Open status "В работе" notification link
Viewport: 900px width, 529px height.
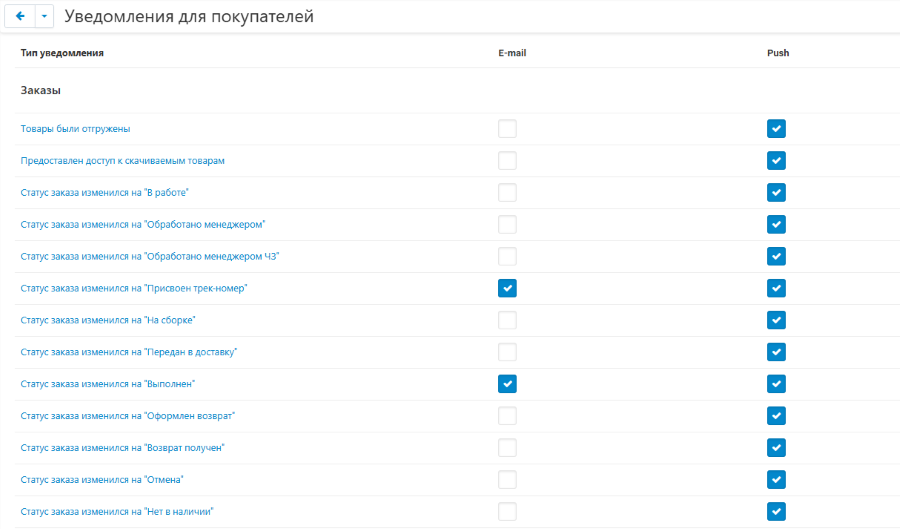[104, 193]
